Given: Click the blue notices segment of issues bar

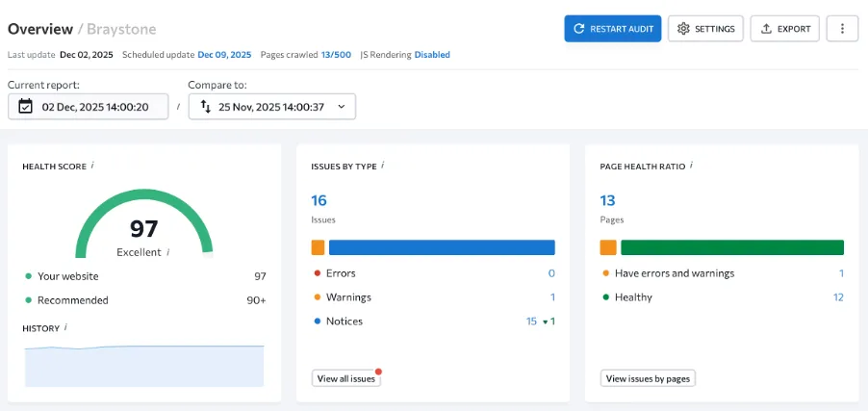Looking at the screenshot, I should [x=442, y=247].
